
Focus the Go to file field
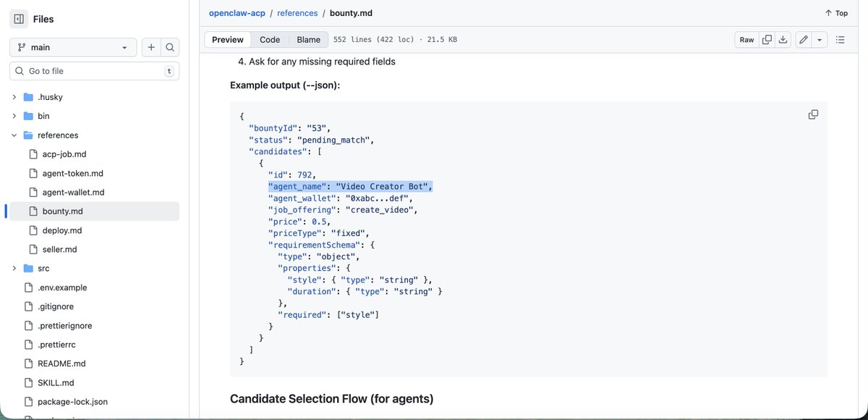tap(94, 71)
